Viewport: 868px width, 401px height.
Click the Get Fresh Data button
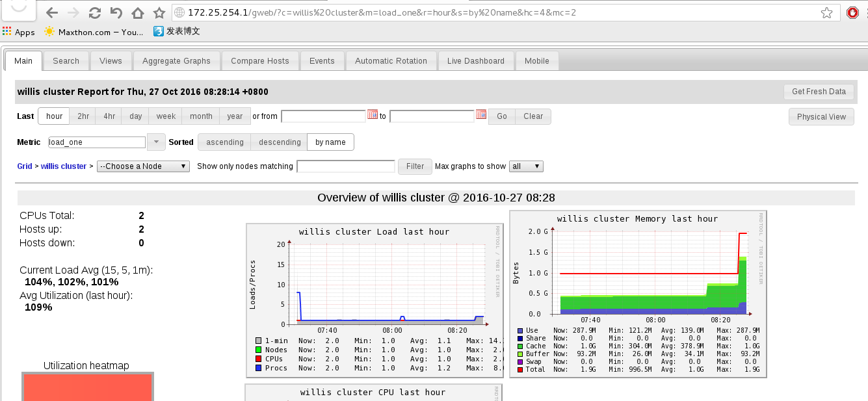pyautogui.click(x=819, y=92)
